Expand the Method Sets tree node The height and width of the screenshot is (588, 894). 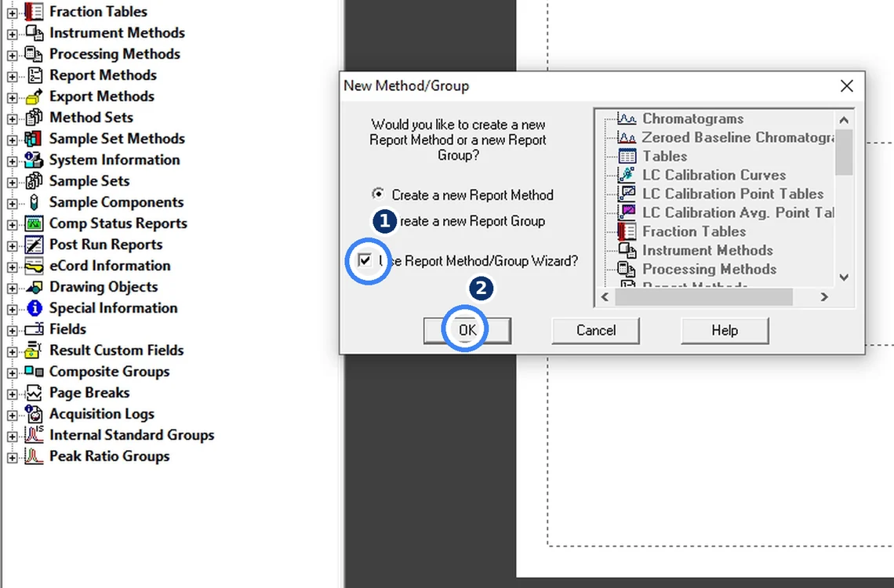pyautogui.click(x=12, y=119)
